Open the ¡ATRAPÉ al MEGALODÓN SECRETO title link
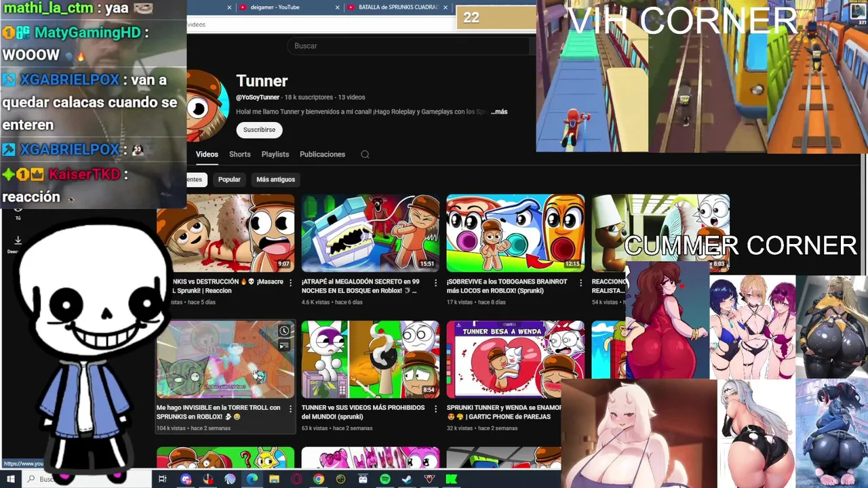 pos(361,286)
